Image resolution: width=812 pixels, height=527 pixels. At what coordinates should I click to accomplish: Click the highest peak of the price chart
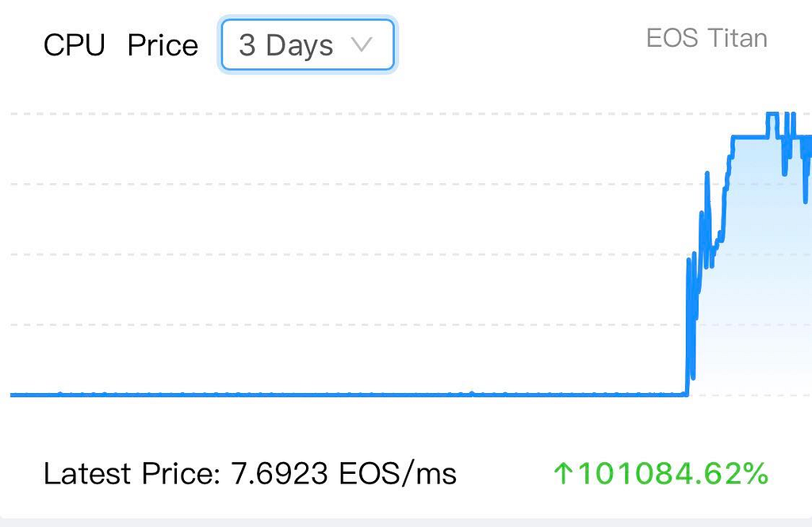[x=772, y=114]
